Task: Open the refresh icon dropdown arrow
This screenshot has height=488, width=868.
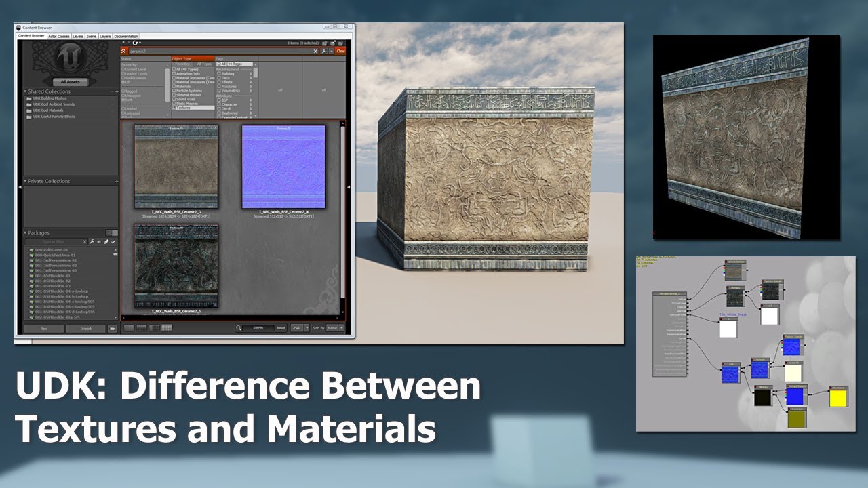Action: (140, 43)
